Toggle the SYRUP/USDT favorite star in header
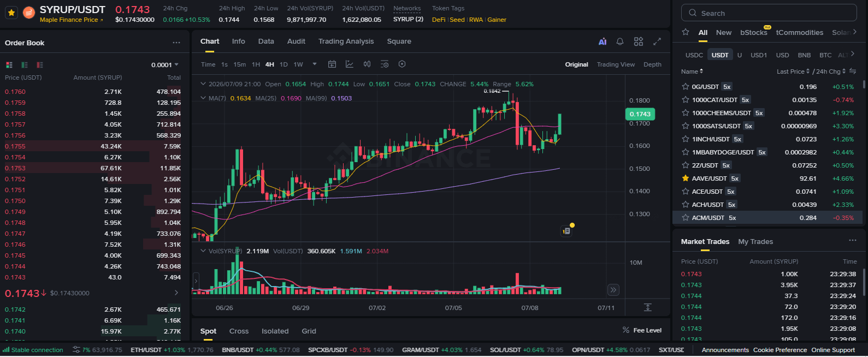The width and height of the screenshot is (868, 357). pyautogui.click(x=11, y=12)
